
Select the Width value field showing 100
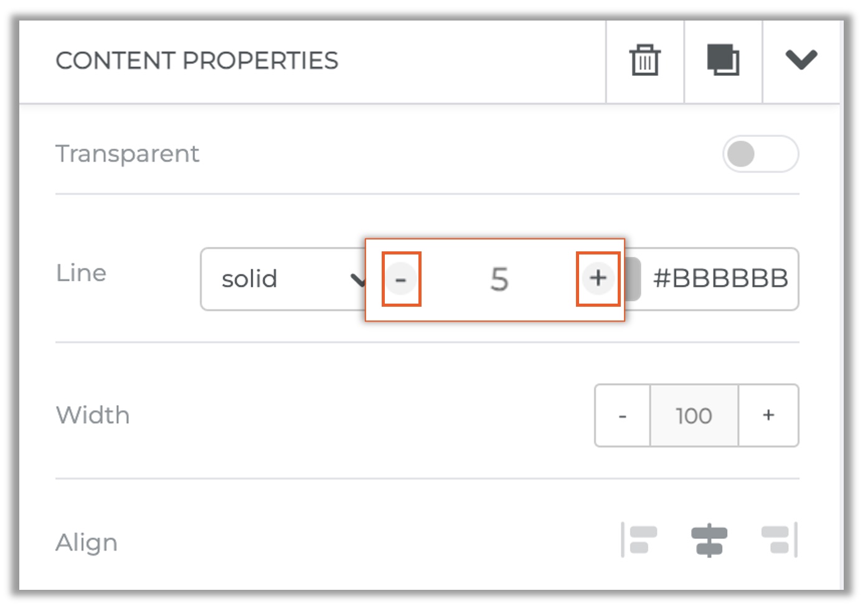point(694,415)
